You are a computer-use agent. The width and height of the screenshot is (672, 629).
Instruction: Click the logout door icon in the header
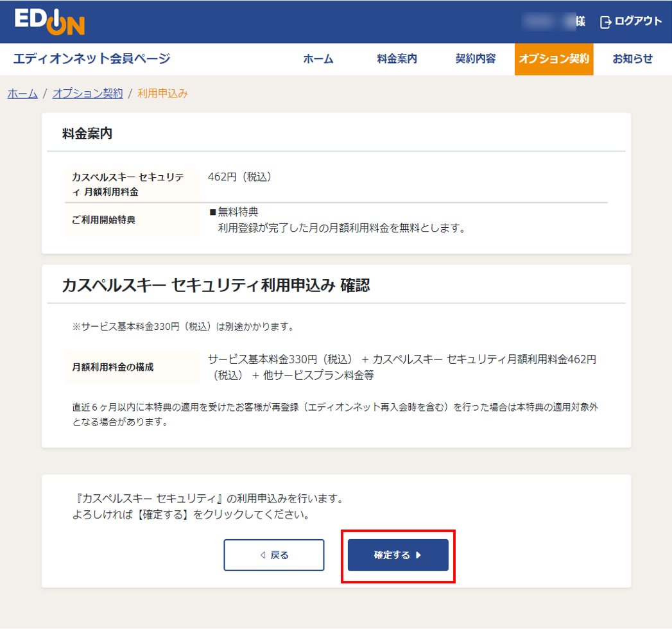[604, 21]
